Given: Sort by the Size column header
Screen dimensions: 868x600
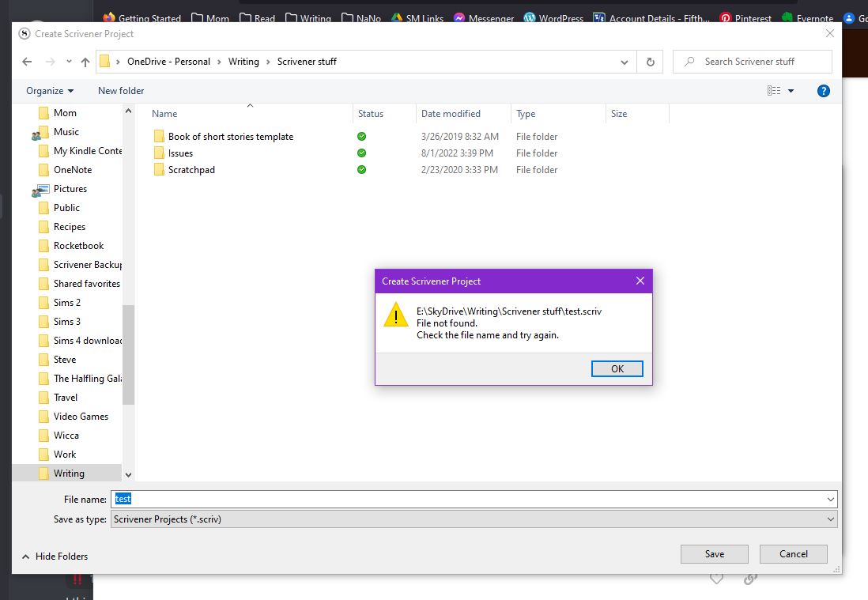Looking at the screenshot, I should pos(619,114).
